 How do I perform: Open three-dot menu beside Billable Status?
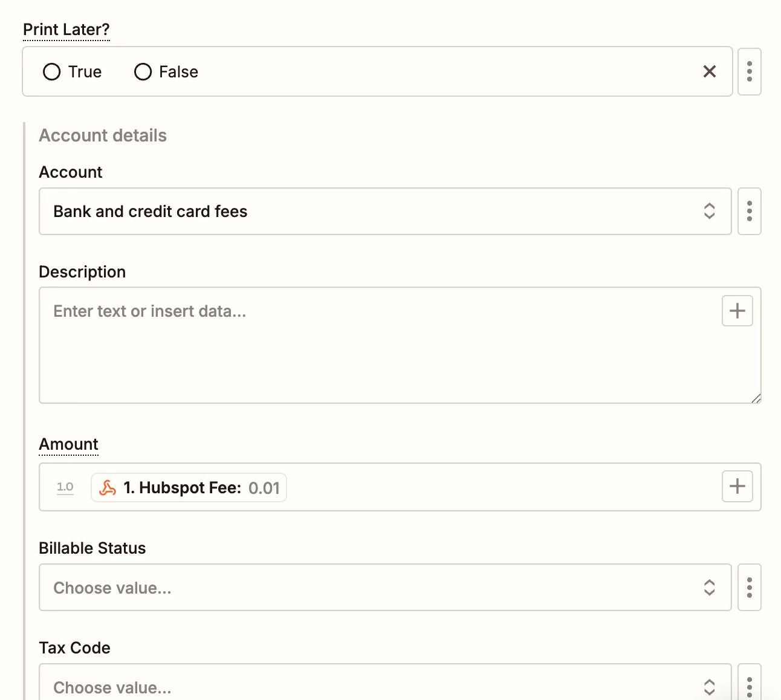(x=750, y=588)
